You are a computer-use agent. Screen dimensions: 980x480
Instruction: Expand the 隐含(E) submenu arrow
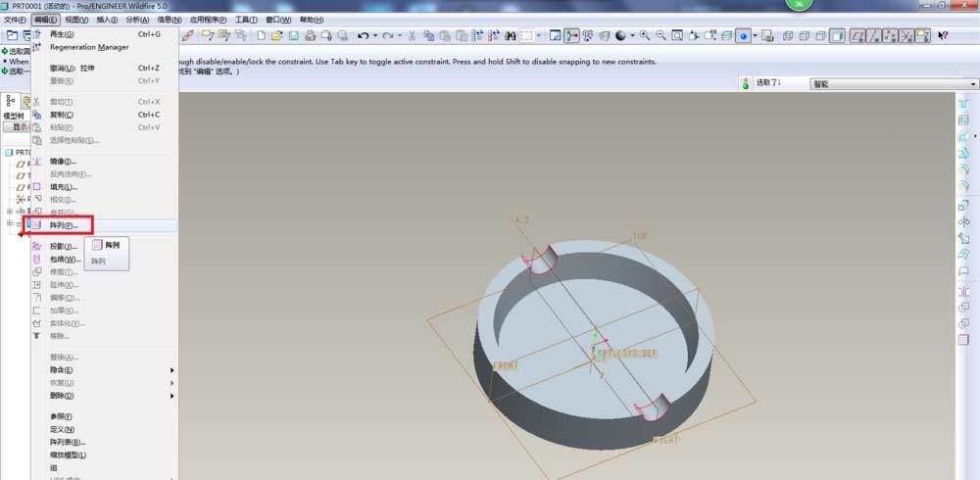(x=172, y=370)
